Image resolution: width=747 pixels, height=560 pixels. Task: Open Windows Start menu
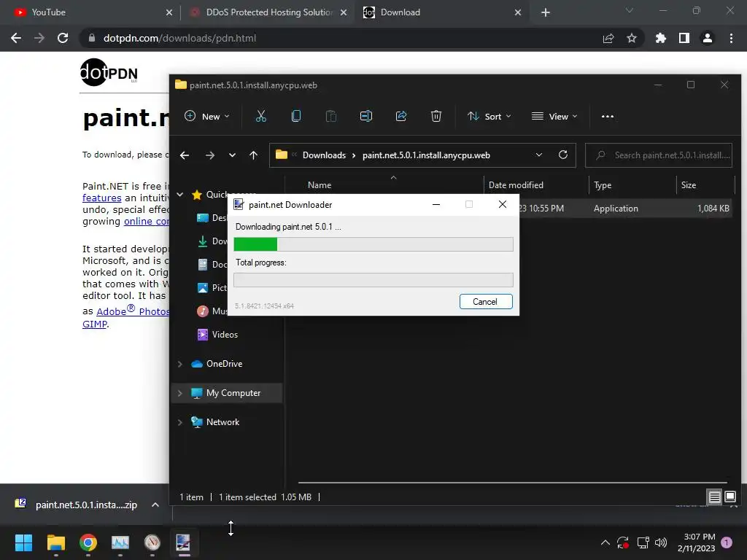23,542
